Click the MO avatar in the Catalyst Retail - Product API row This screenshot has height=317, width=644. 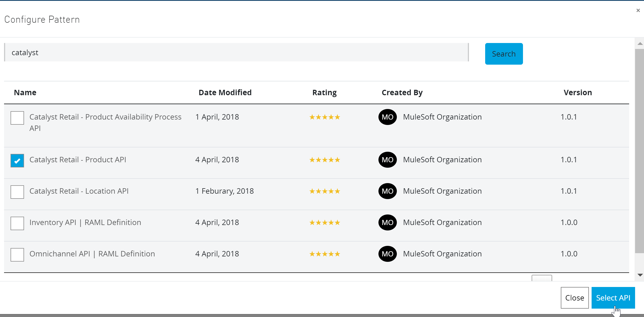387,160
